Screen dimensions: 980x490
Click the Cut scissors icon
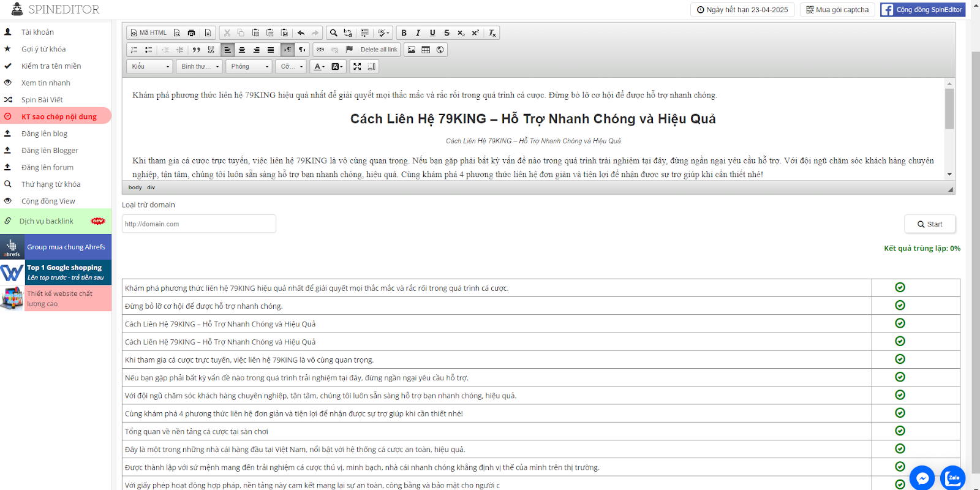coord(227,33)
